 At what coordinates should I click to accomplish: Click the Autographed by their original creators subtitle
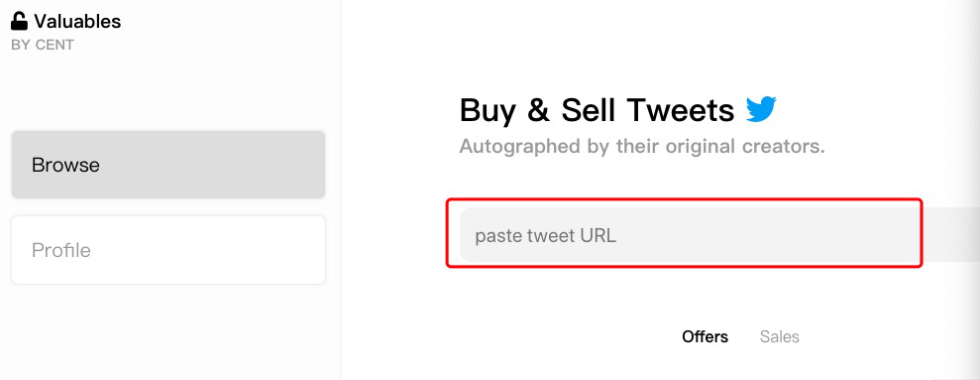(642, 147)
